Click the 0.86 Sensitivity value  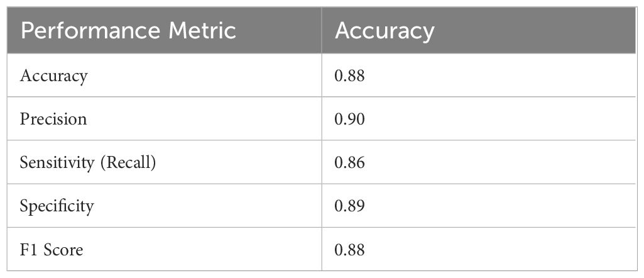click(350, 163)
